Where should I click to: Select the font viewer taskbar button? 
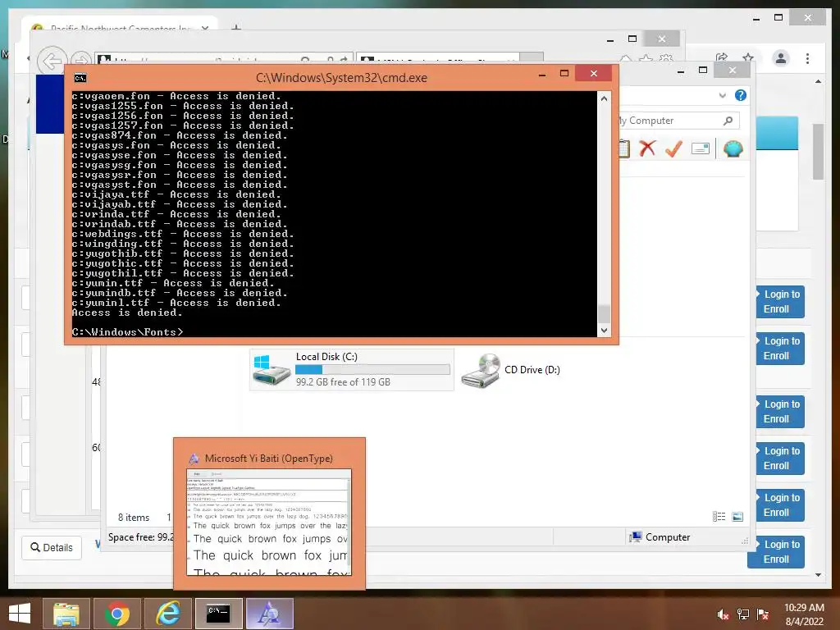269,614
